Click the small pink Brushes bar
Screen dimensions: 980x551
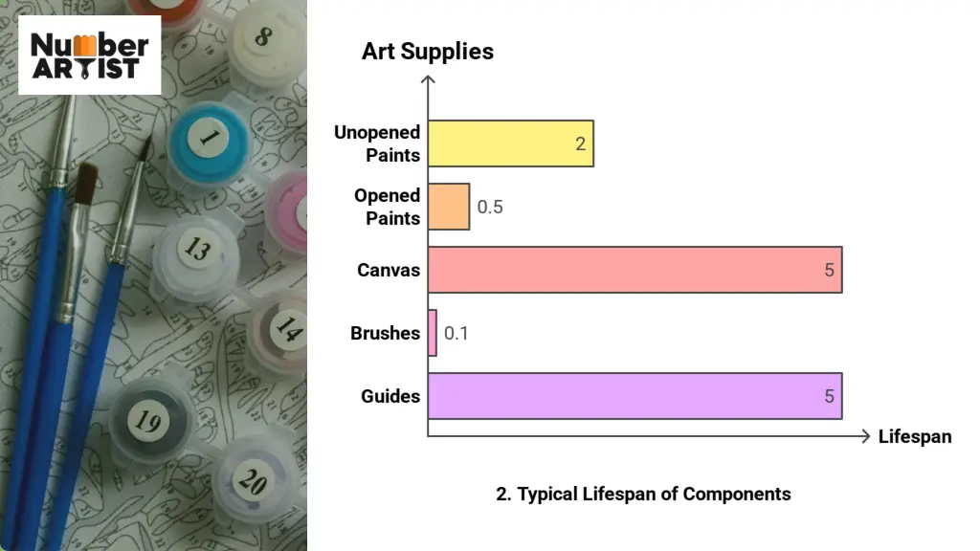tap(433, 333)
